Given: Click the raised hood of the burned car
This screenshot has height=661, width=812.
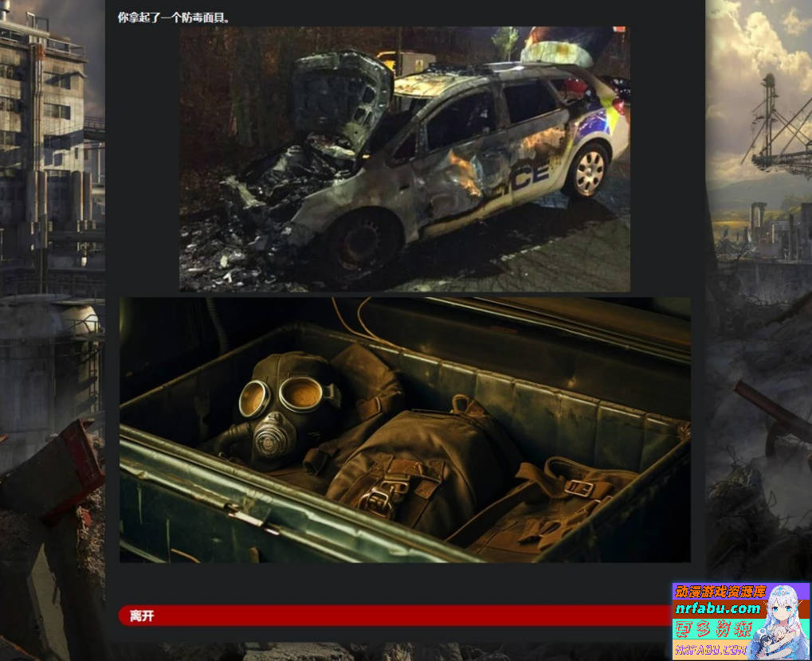Looking at the screenshot, I should point(341,94).
